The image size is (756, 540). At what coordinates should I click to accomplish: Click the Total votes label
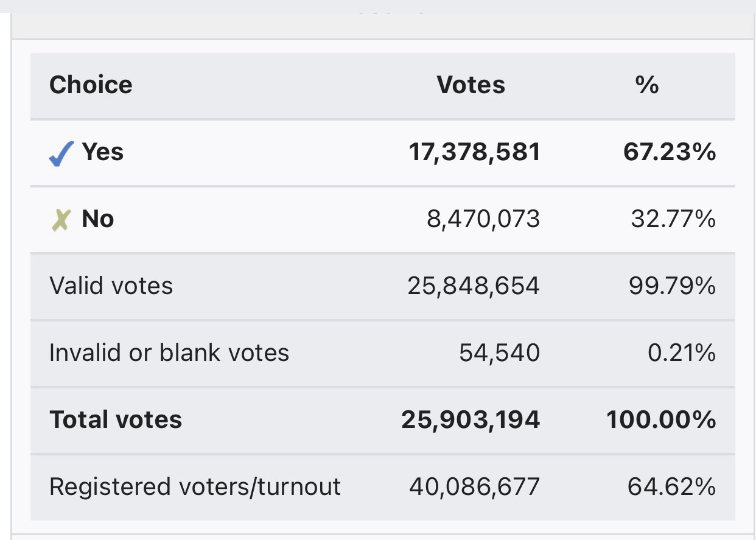point(116,419)
